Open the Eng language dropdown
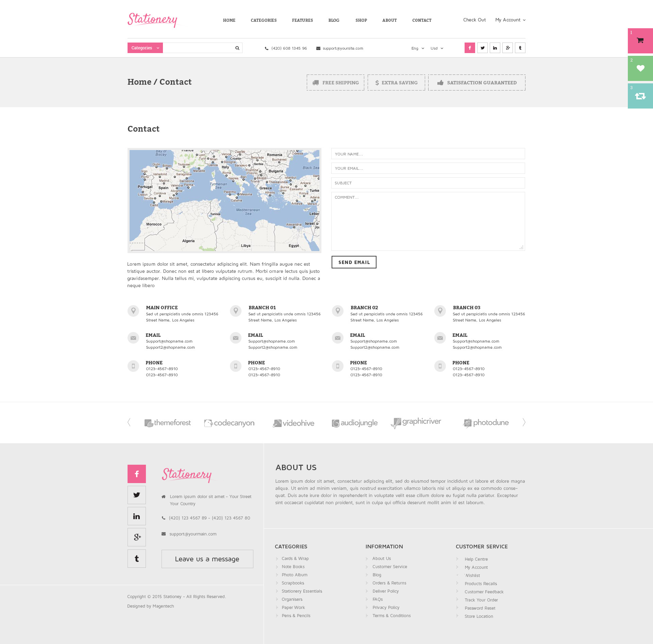 point(417,48)
